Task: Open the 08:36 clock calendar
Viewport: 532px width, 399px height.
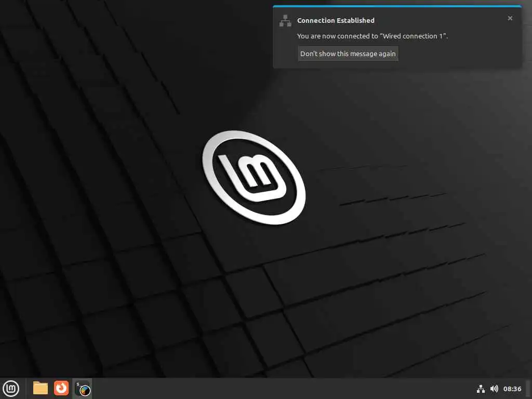Action: tap(512, 389)
